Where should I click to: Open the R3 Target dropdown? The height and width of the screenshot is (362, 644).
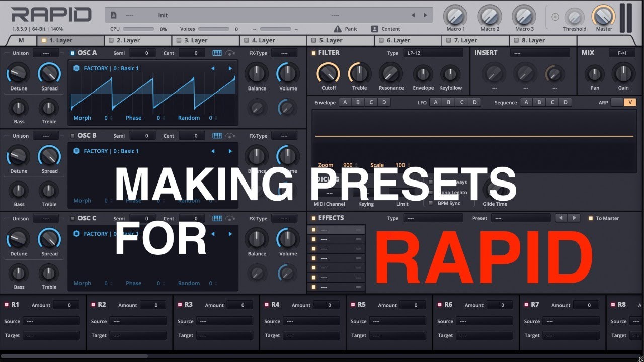coord(224,335)
